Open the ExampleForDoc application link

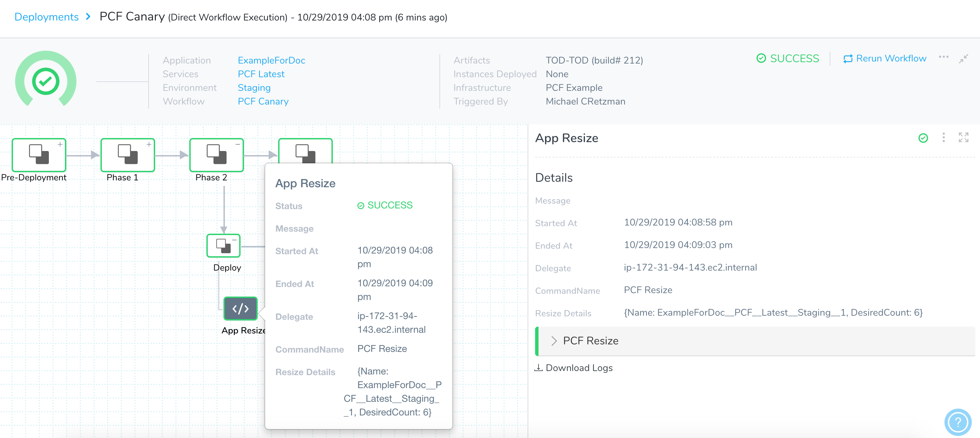coord(271,60)
